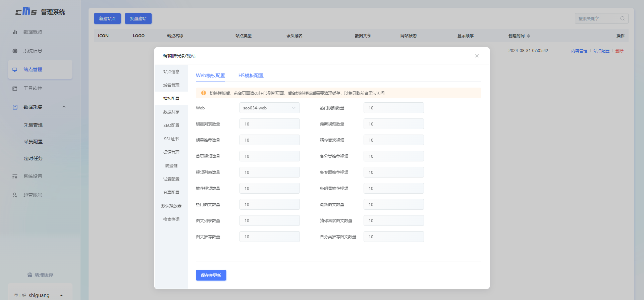
Task: Click the 最新视频数量 input field
Action: tap(394, 124)
